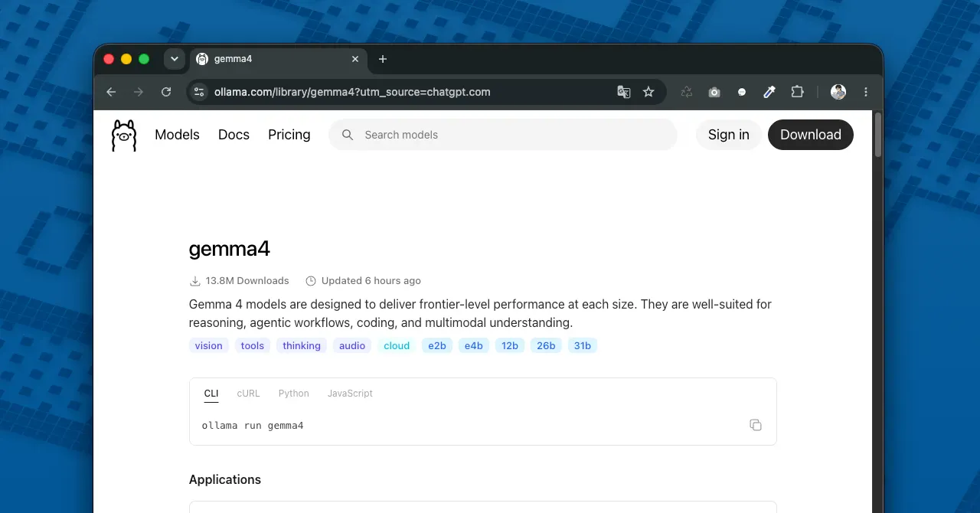Click the Sign in button

pos(728,135)
